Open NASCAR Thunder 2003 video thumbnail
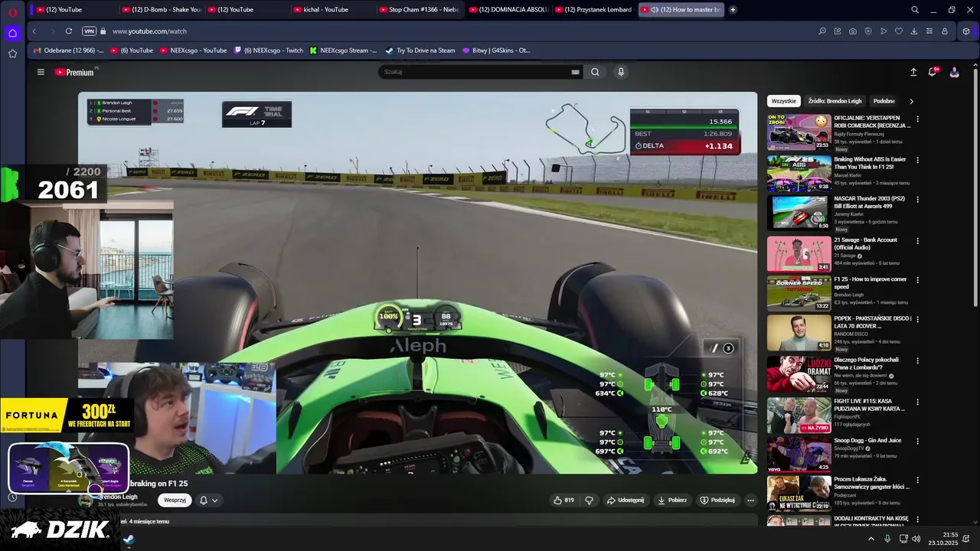980x551 pixels. point(799,214)
